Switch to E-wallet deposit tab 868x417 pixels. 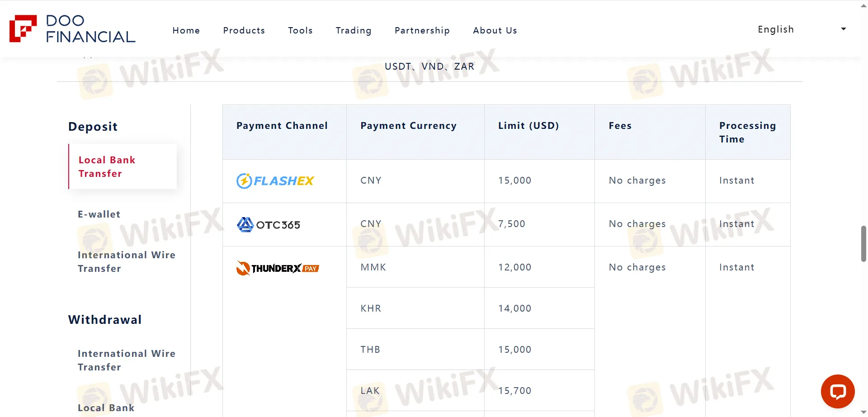coord(99,214)
